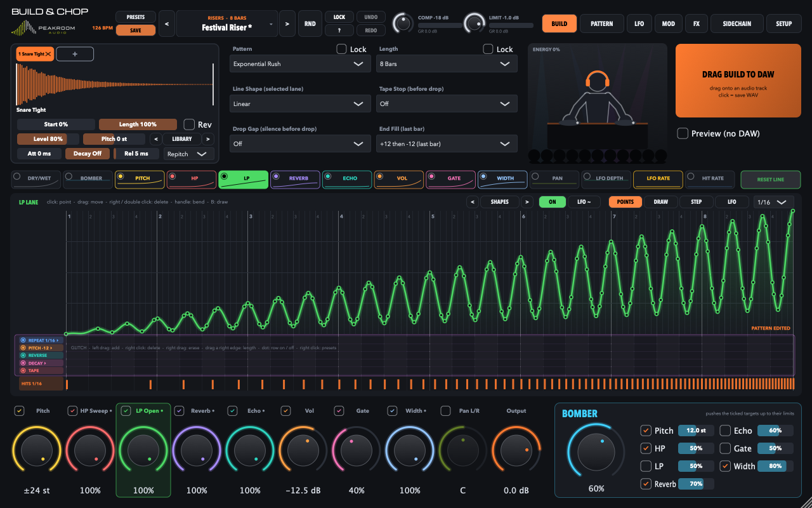Go to the next preset with the right arrow
This screenshot has height=508, width=812.
(287, 23)
